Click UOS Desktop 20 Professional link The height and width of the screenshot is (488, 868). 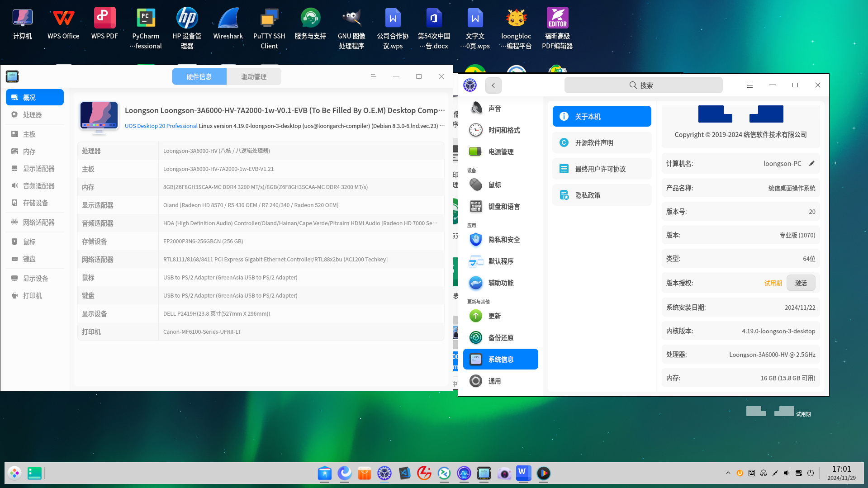tap(161, 126)
